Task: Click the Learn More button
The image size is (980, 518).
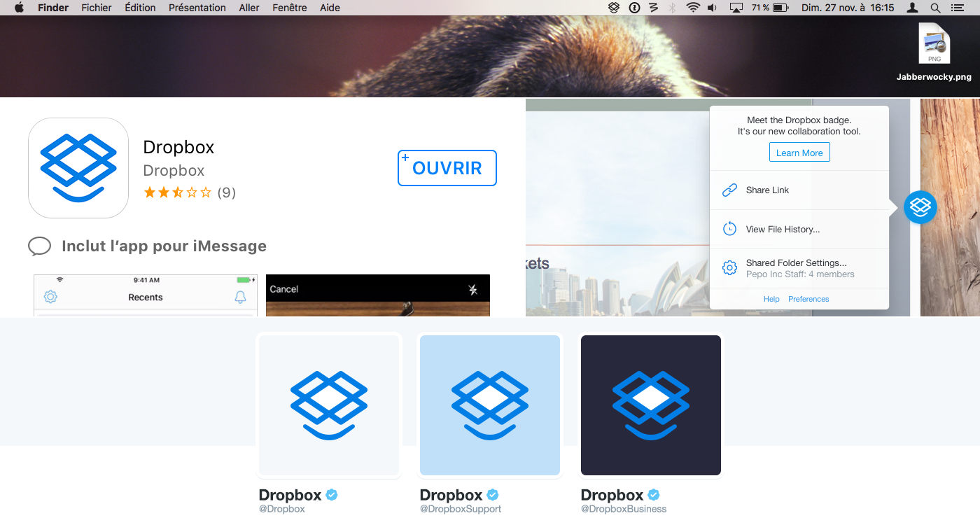Action: point(799,153)
